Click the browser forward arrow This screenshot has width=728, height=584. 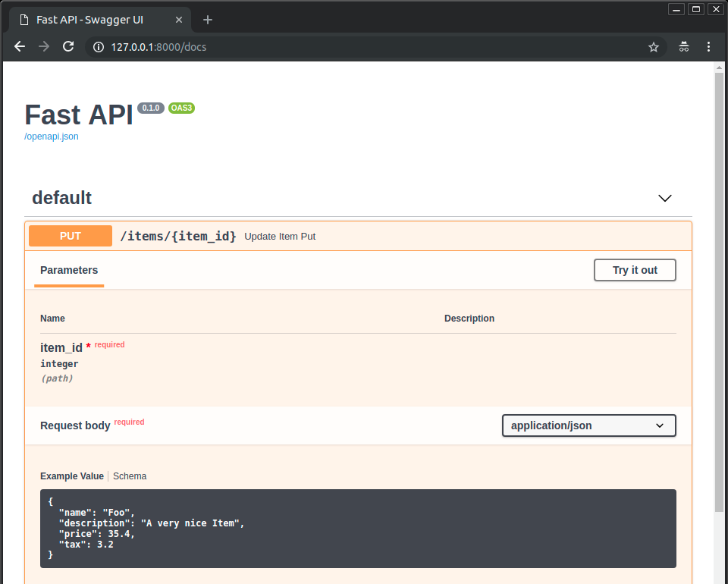[x=44, y=46]
